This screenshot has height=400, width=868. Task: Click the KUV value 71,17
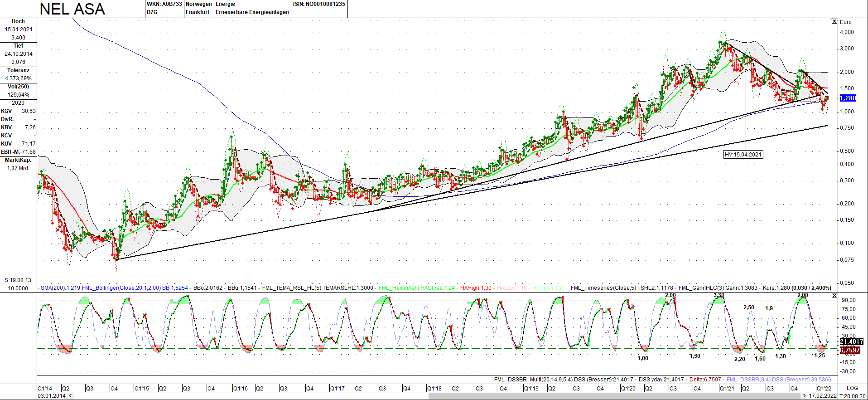coord(29,144)
